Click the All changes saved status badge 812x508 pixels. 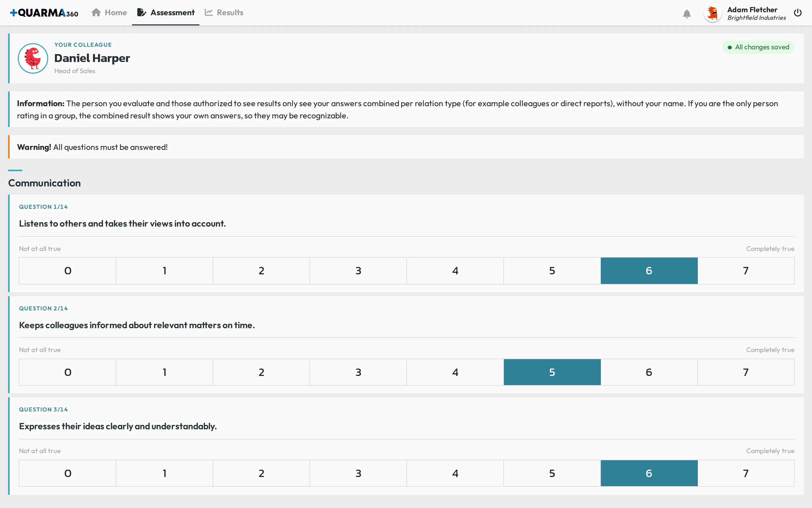point(758,47)
